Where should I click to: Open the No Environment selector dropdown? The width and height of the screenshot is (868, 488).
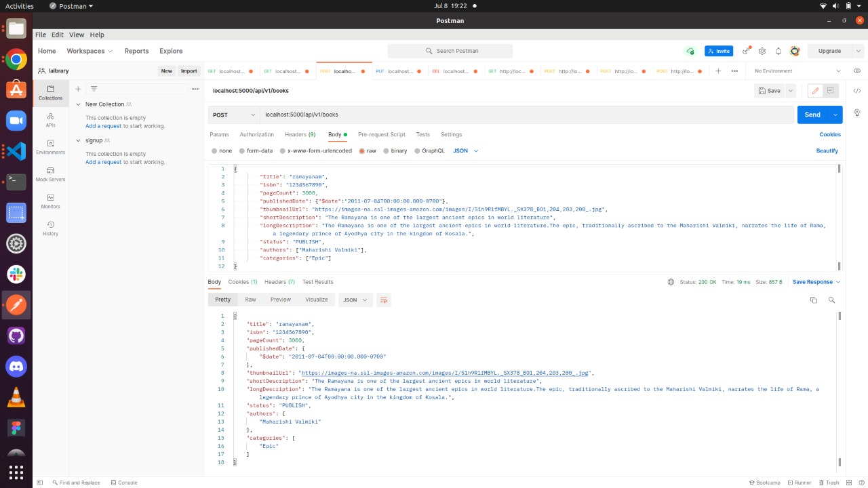click(x=797, y=71)
